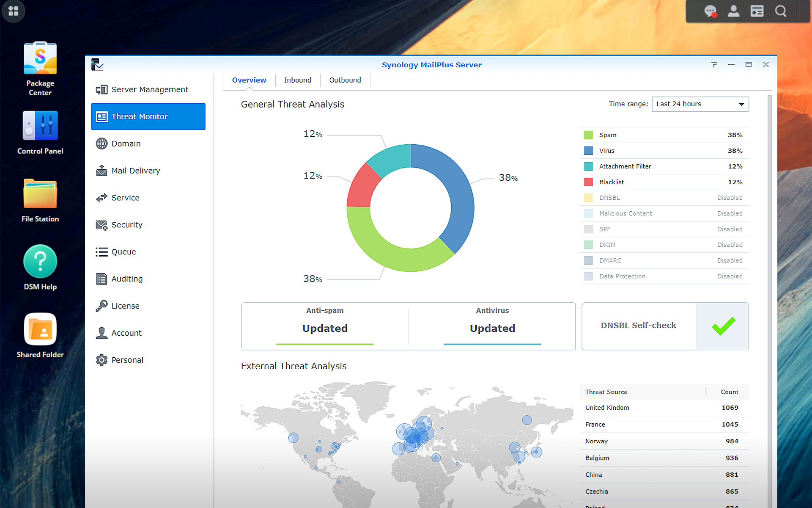This screenshot has width=812, height=508.
Task: Click the Spam green legend swatch
Action: [588, 135]
